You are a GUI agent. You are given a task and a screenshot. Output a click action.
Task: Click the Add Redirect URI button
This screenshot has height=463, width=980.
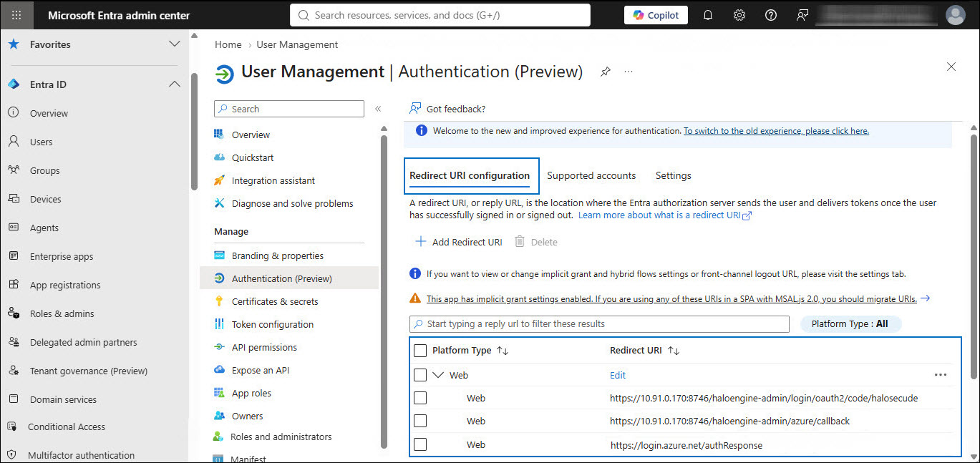[459, 242]
